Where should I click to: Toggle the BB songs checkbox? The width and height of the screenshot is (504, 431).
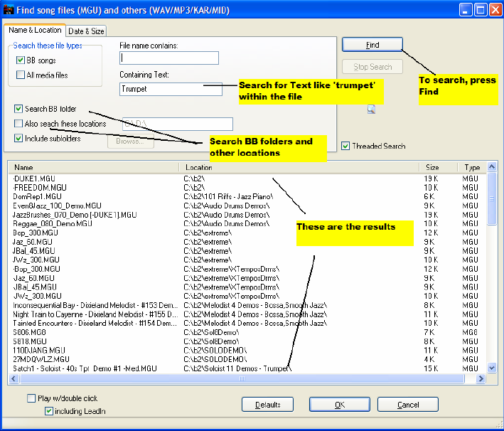tap(21, 60)
